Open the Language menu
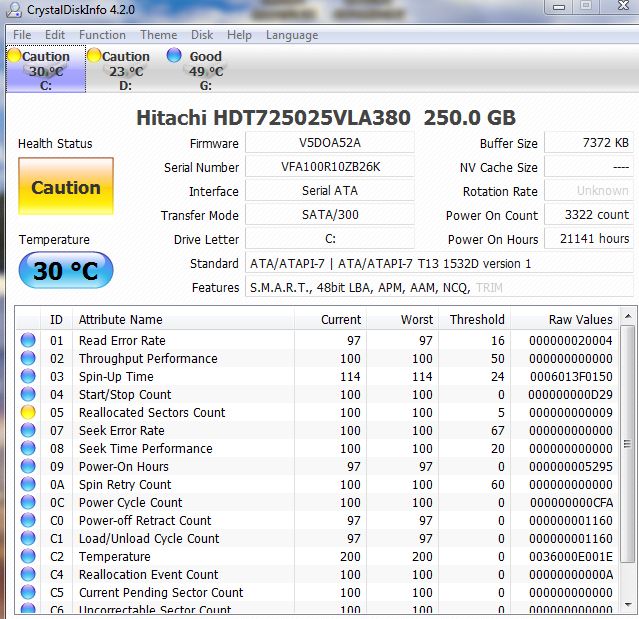 point(292,35)
